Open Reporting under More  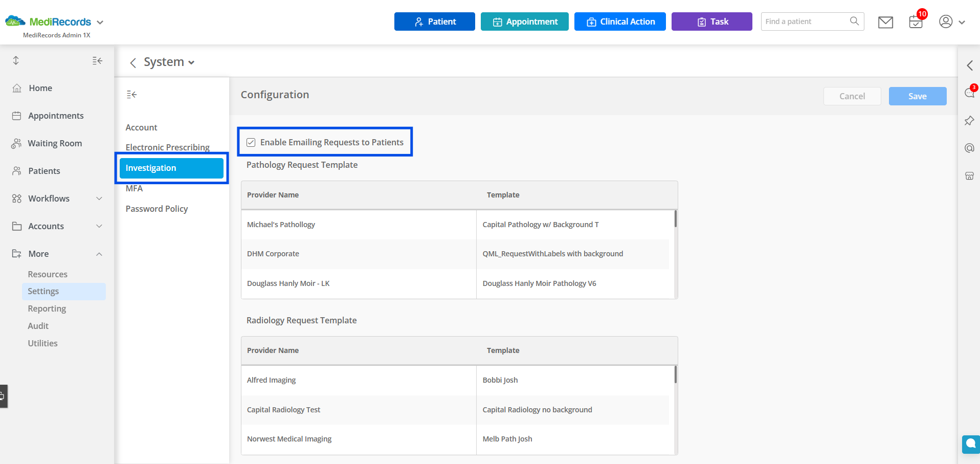click(47, 308)
